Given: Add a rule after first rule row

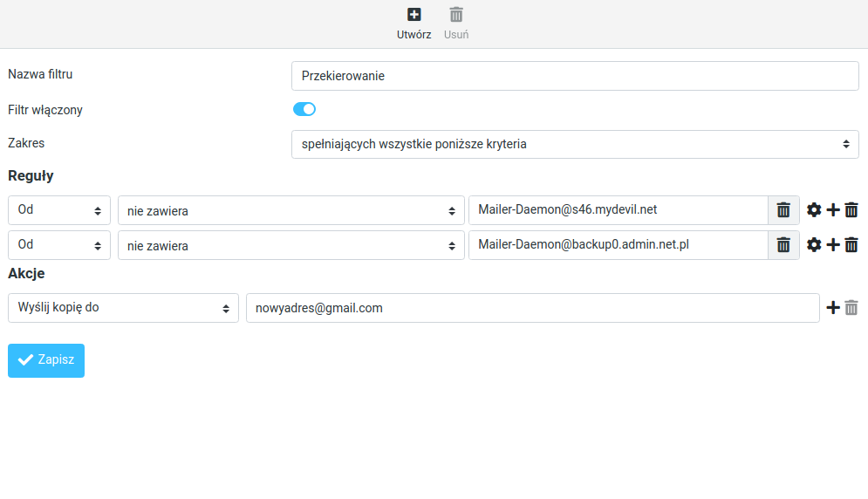Looking at the screenshot, I should click(x=833, y=210).
